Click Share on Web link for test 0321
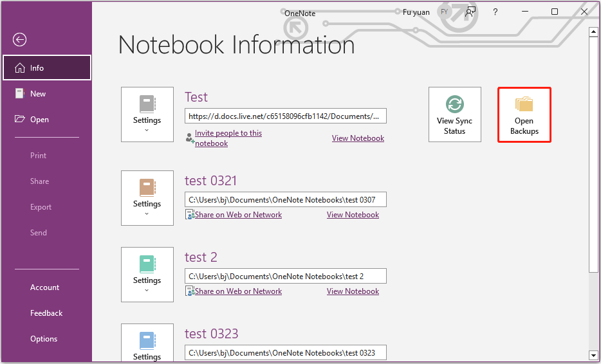The image size is (601, 364). point(239,215)
